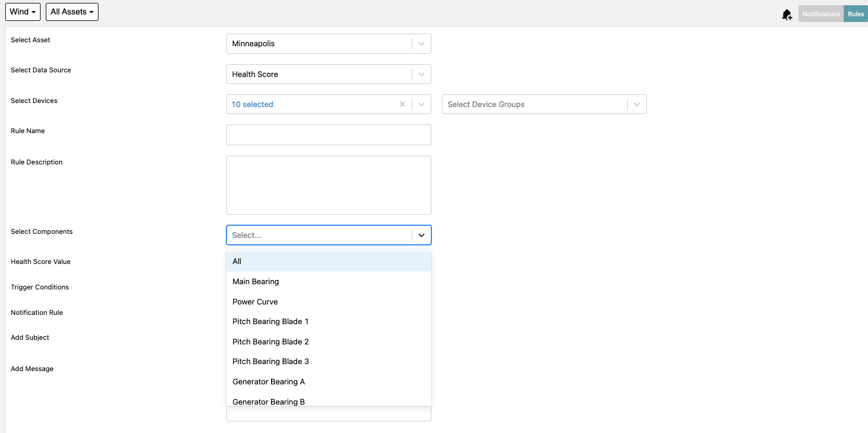Screen dimensions: 868x433
Task: Collapse the Select Components dropdown arrow
Action: pyautogui.click(x=422, y=235)
